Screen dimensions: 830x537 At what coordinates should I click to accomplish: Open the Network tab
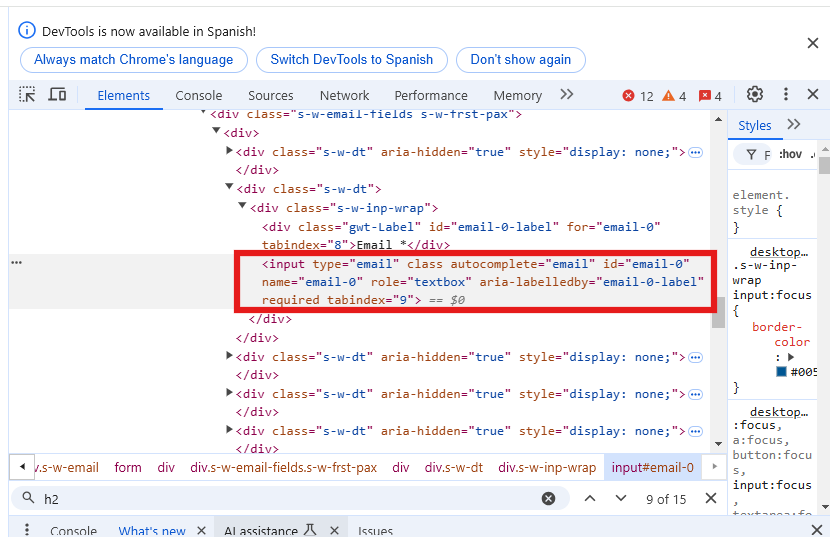coord(344,95)
